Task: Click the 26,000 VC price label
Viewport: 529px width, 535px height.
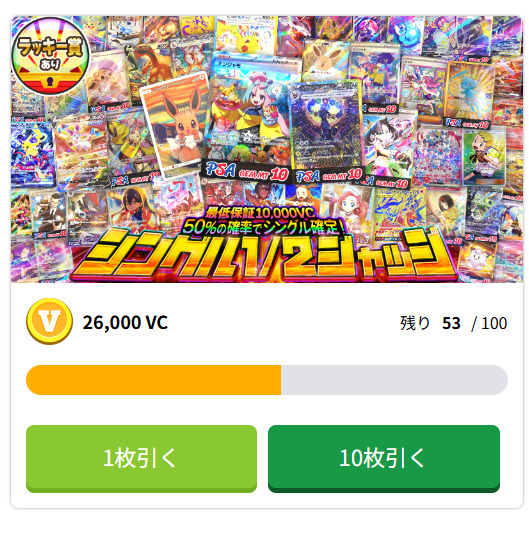Action: [x=125, y=322]
